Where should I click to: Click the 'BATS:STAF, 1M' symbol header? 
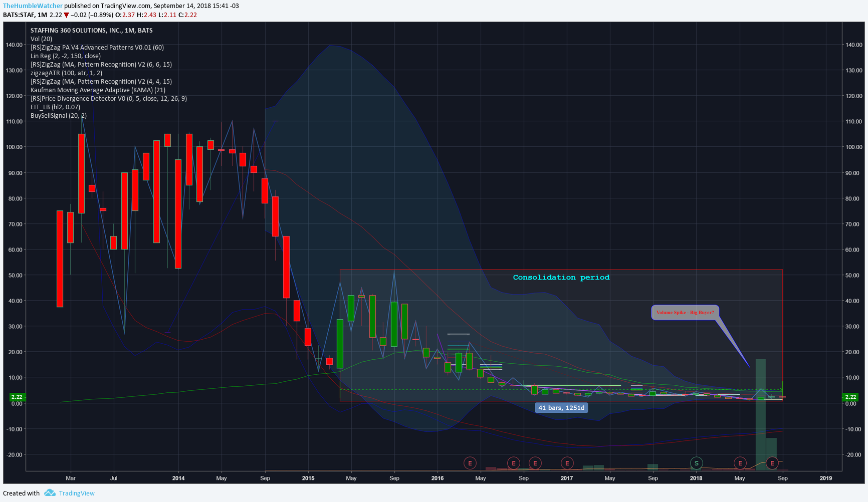pos(25,15)
